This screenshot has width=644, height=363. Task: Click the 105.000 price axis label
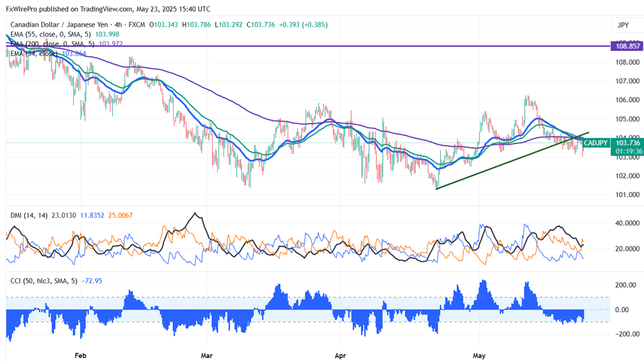pos(627,119)
